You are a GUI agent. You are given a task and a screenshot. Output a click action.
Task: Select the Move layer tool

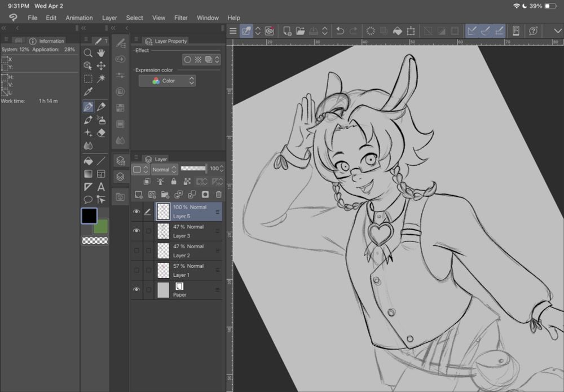coord(101,65)
